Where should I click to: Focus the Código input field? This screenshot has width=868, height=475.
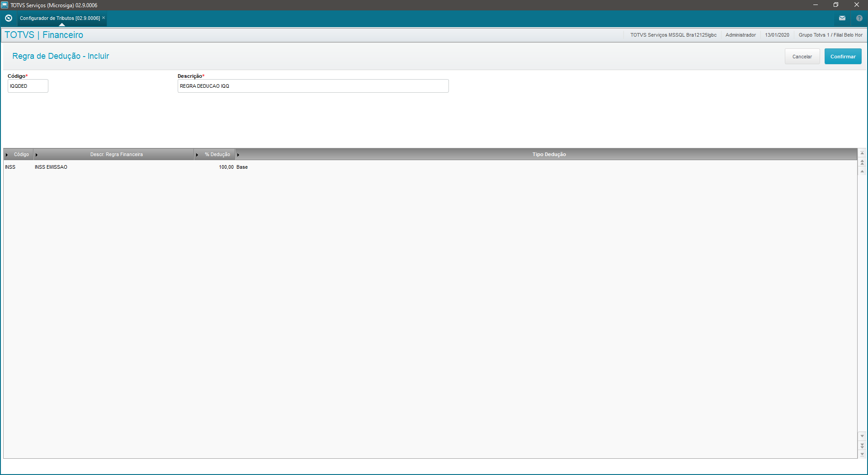28,86
